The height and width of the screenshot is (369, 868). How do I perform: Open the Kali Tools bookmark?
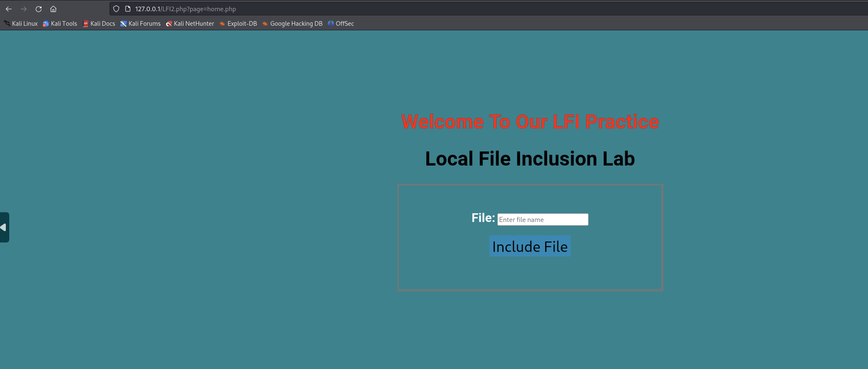pyautogui.click(x=60, y=24)
